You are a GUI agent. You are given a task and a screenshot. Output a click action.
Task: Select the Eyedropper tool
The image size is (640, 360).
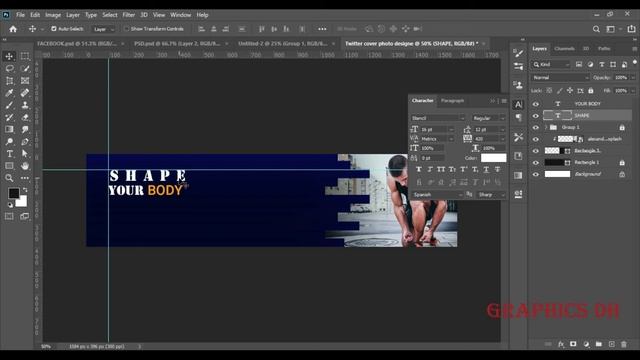[9, 93]
